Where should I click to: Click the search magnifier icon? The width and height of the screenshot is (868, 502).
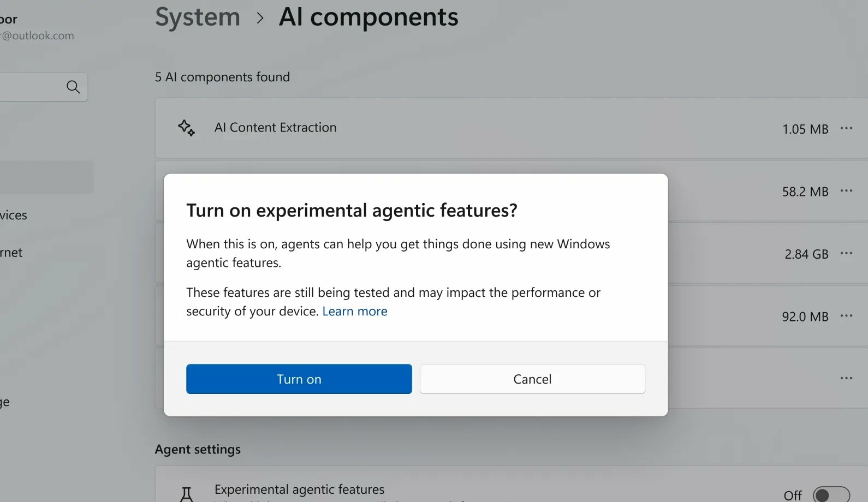click(x=73, y=87)
